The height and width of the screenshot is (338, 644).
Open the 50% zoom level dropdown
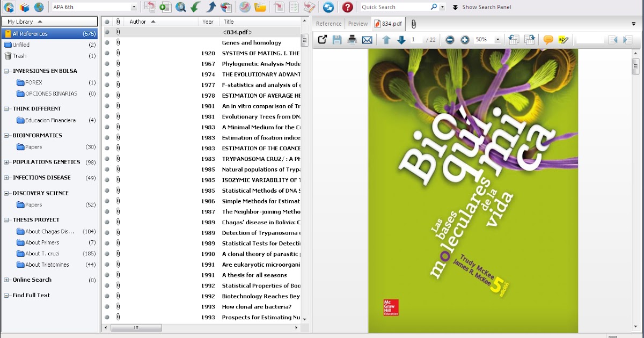pyautogui.click(x=497, y=40)
